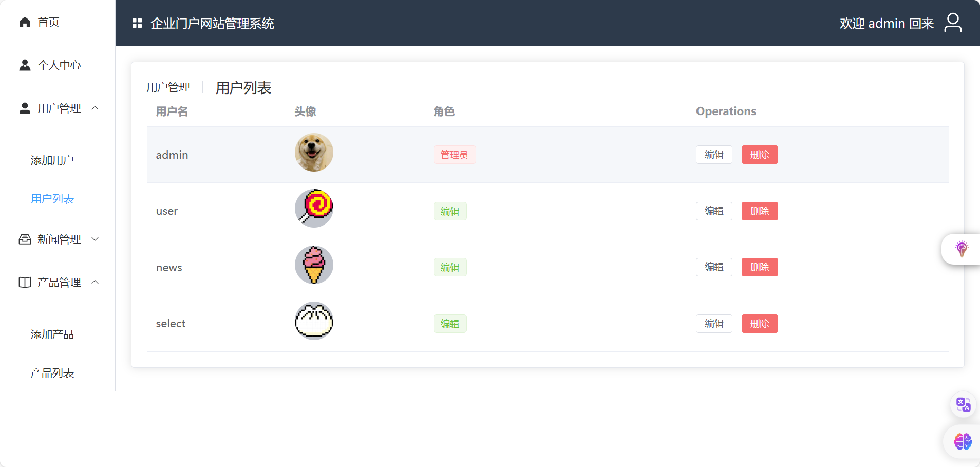Click the grid icon in the header bar
Viewport: 980px width, 467px height.
[x=137, y=23]
